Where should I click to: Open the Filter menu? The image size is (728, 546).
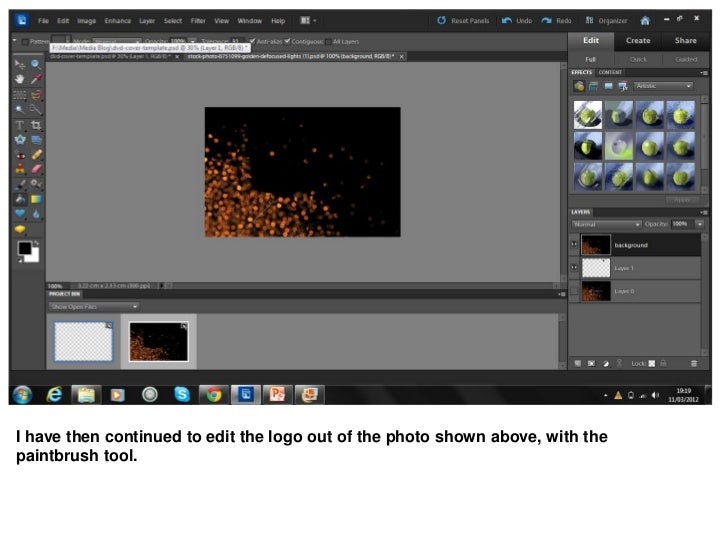point(198,21)
